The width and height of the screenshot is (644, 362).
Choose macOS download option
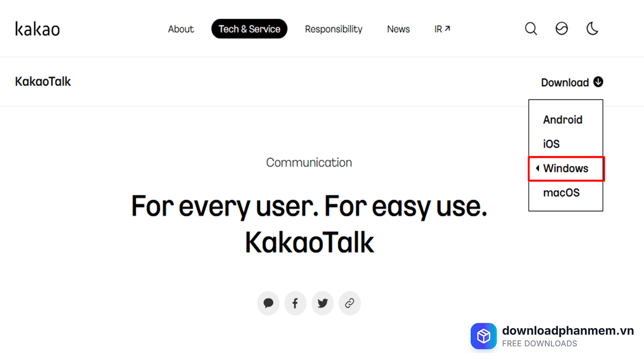561,193
